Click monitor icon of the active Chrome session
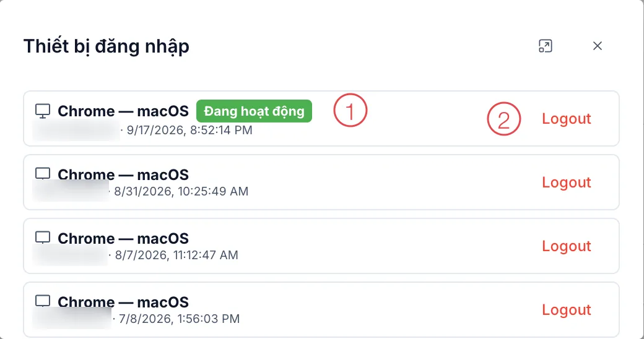This screenshot has width=644, height=339. (43, 111)
